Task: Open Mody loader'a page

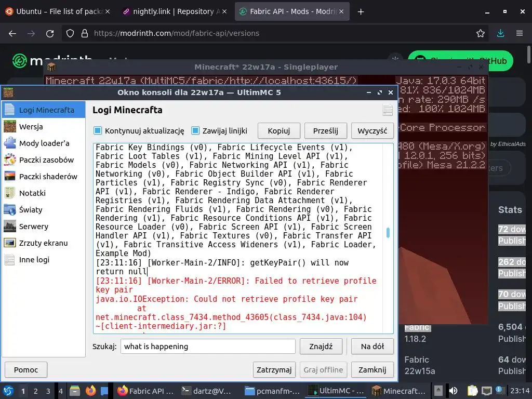Action: pos(44,143)
